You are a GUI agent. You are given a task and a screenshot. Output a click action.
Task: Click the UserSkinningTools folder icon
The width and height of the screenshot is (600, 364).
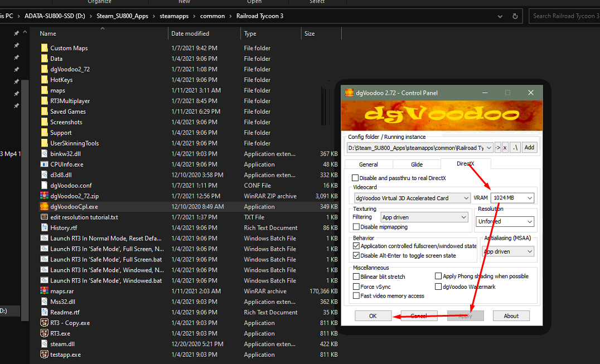tap(45, 143)
